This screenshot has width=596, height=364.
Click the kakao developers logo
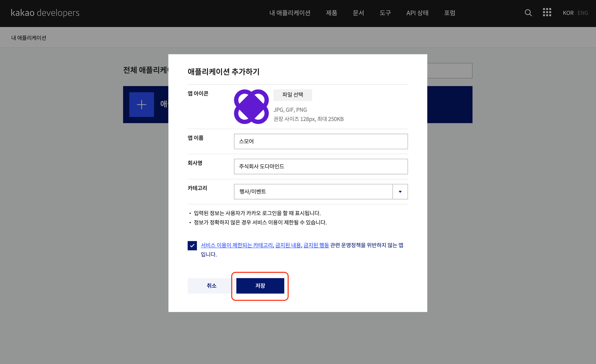point(45,13)
